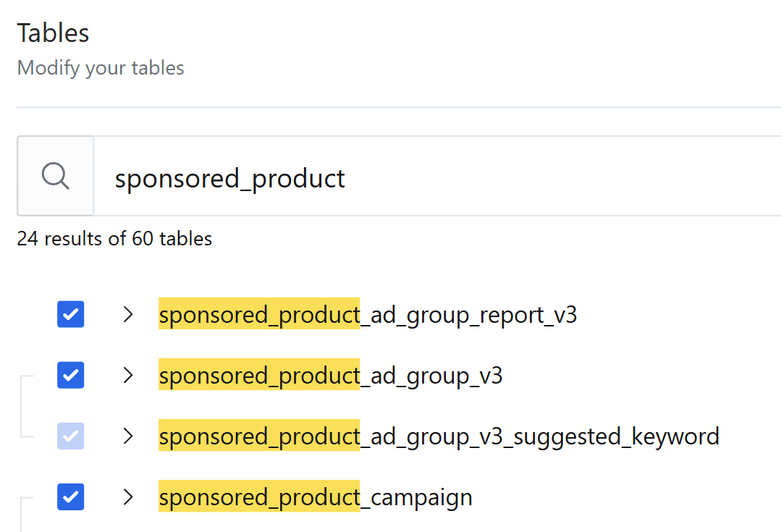The width and height of the screenshot is (781, 532).
Task: Click the magnifying glass search icon
Action: (55, 176)
